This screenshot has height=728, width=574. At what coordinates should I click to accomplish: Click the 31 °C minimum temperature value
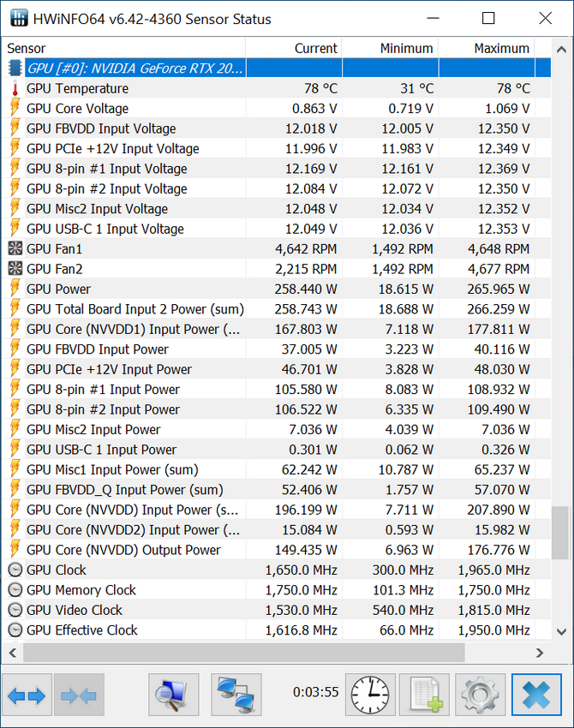click(x=416, y=88)
